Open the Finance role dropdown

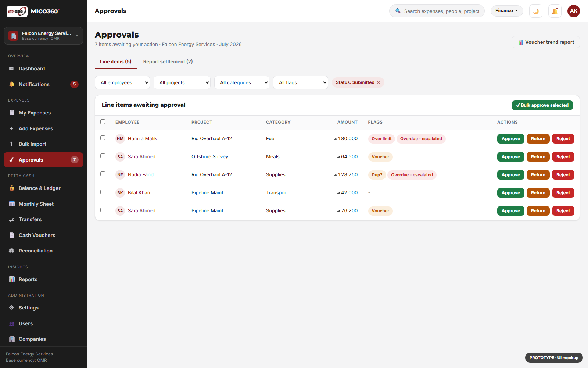507,11
